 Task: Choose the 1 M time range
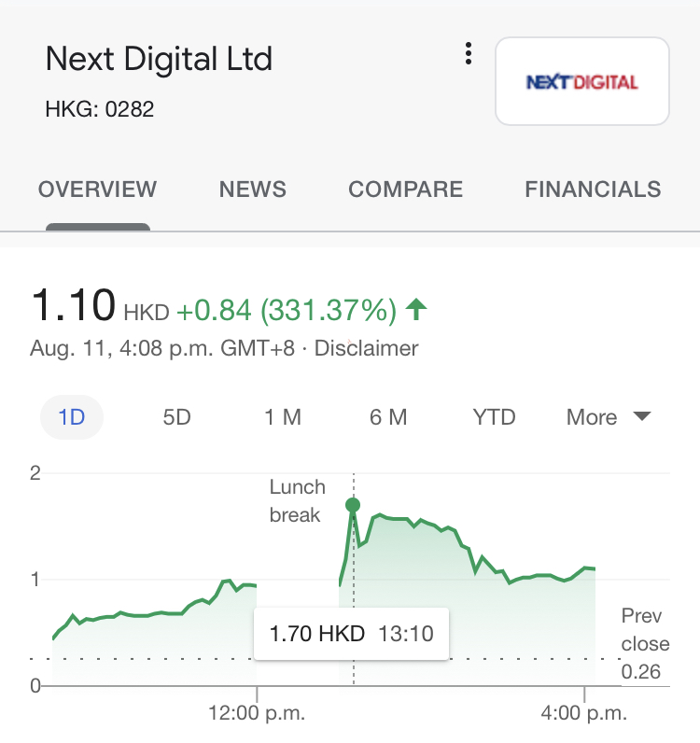tap(283, 417)
